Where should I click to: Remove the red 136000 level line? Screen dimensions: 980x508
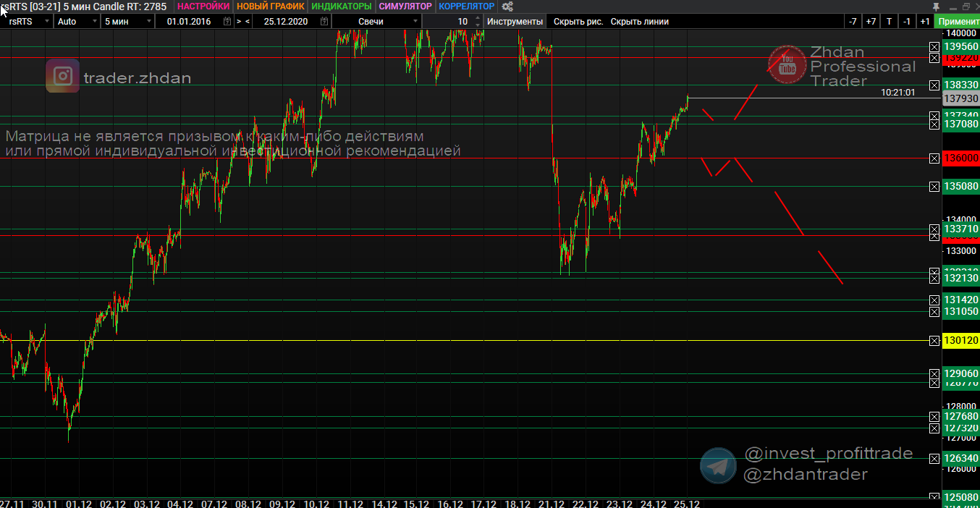tap(934, 158)
